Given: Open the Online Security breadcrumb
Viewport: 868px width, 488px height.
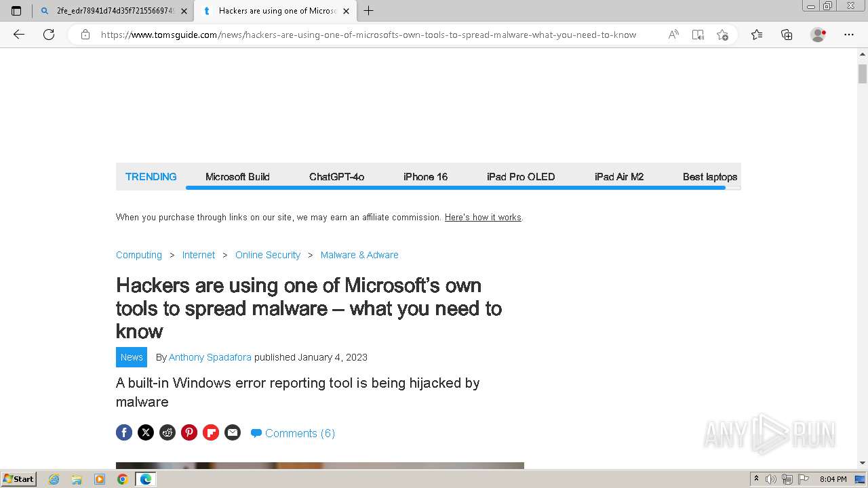Looking at the screenshot, I should point(268,255).
